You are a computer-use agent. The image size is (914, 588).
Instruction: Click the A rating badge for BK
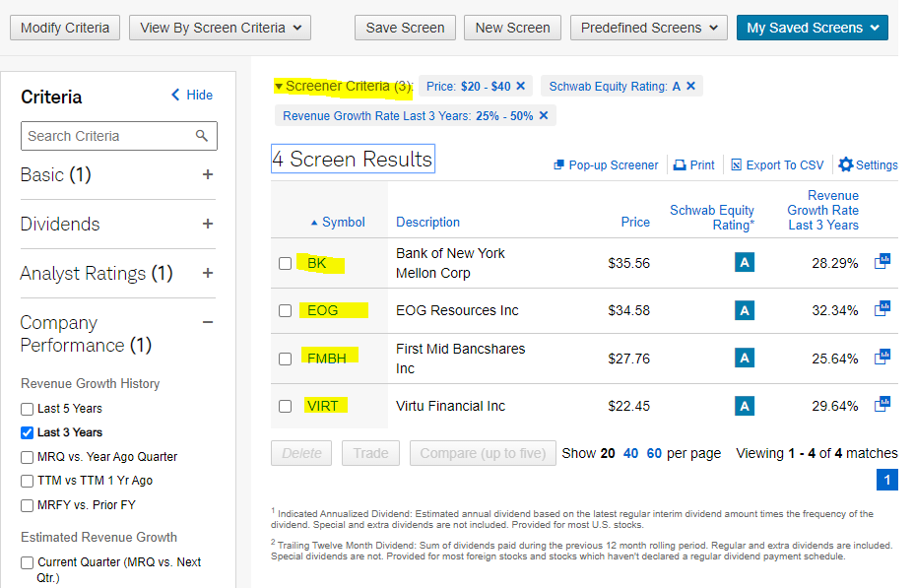pyautogui.click(x=745, y=263)
